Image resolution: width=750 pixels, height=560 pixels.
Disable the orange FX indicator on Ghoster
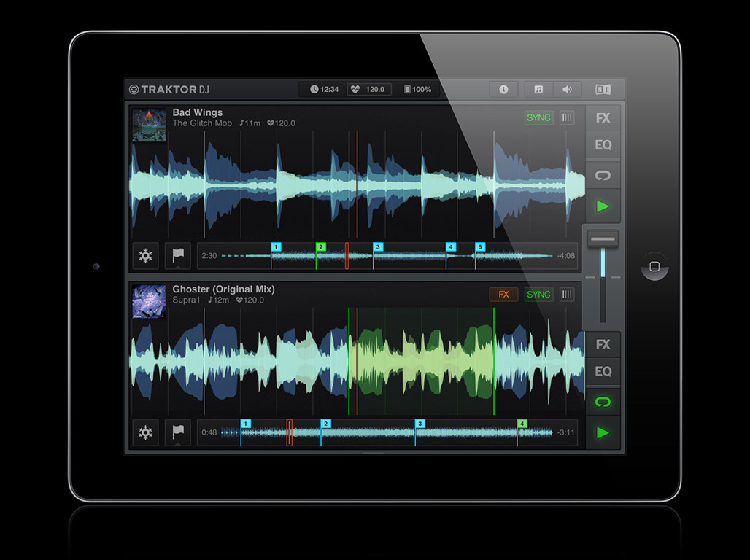pyautogui.click(x=503, y=295)
